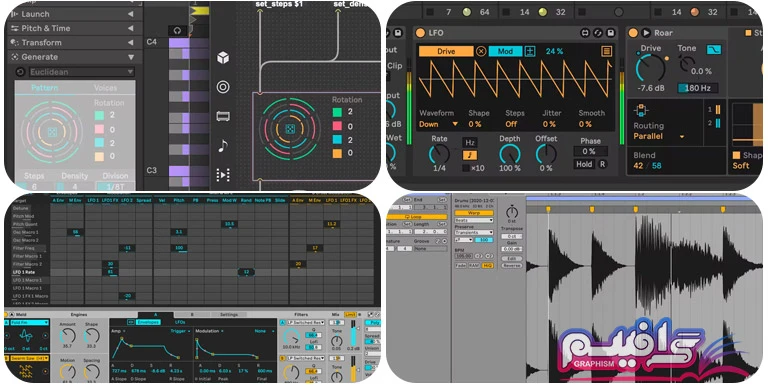The height and width of the screenshot is (386, 768).
Task: Click the Reverse button in the sample box
Action: pos(511,265)
